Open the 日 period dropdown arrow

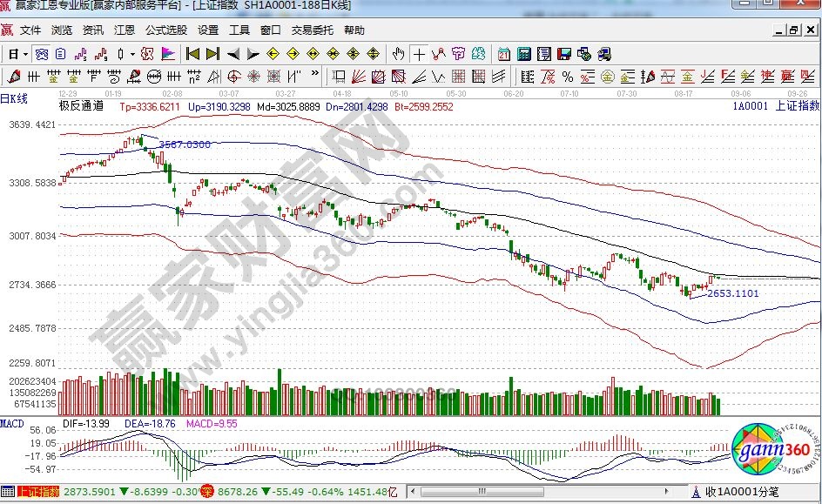(x=26, y=54)
